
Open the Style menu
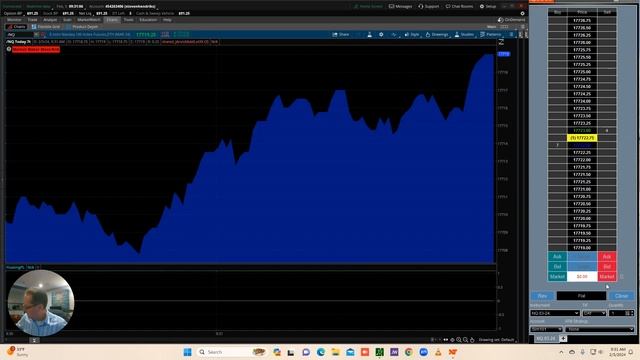pyautogui.click(x=412, y=35)
